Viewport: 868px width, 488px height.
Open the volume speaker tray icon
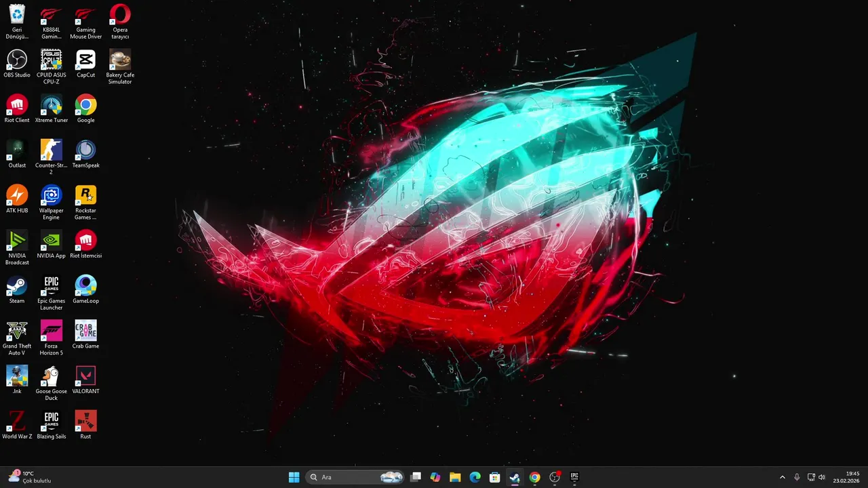tap(822, 477)
